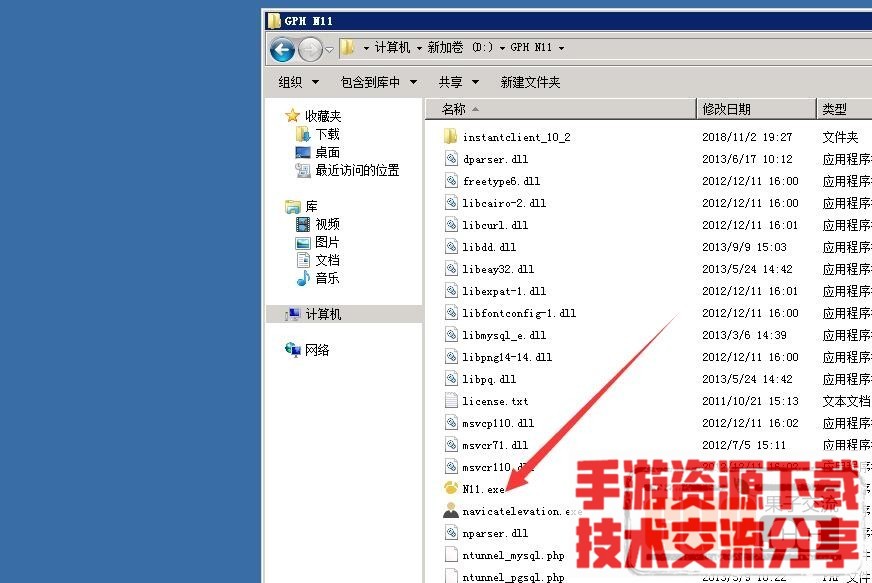This screenshot has height=583, width=872.
Task: Select the libcurl.dll file icon
Action: click(x=451, y=225)
